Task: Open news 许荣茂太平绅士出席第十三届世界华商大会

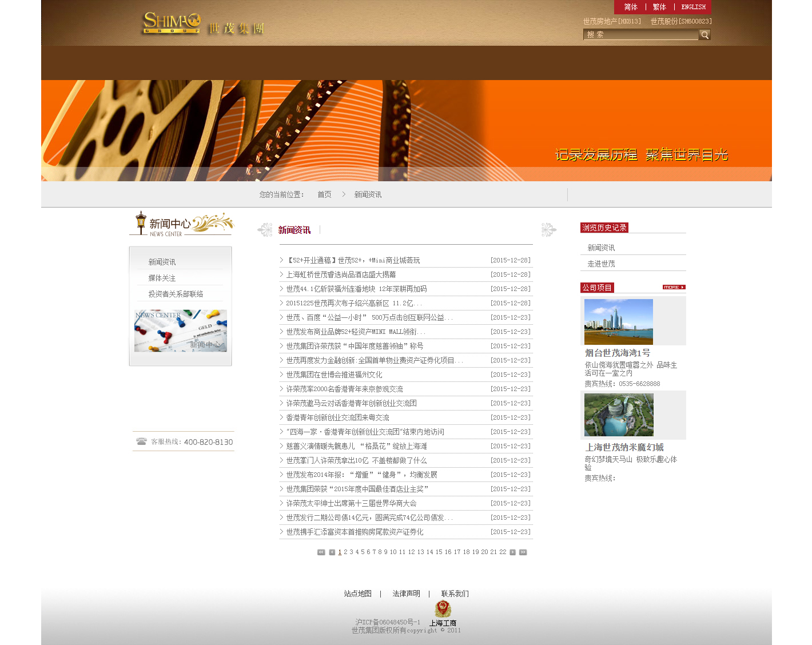Action: 351,503
